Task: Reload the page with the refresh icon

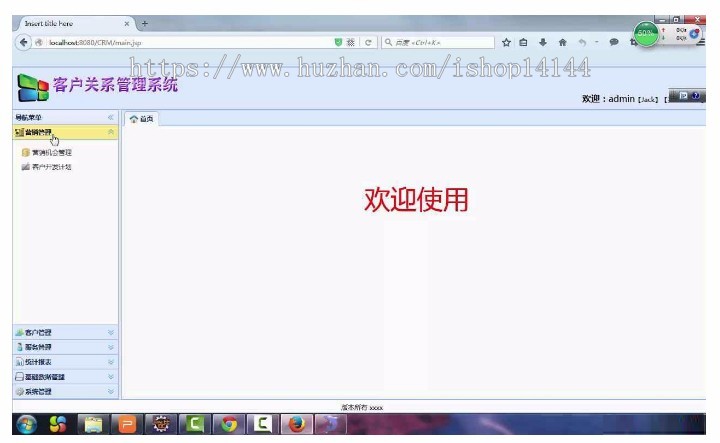Action: [x=368, y=43]
